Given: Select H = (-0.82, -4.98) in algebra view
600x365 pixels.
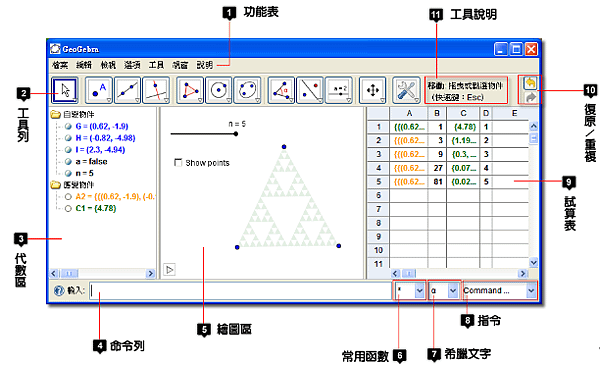Looking at the screenshot, I should point(105,138).
